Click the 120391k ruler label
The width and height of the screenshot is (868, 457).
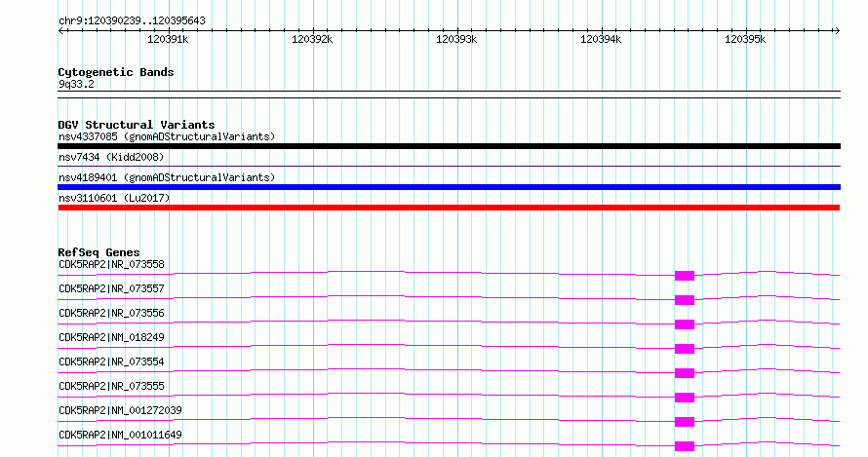pyautogui.click(x=168, y=39)
